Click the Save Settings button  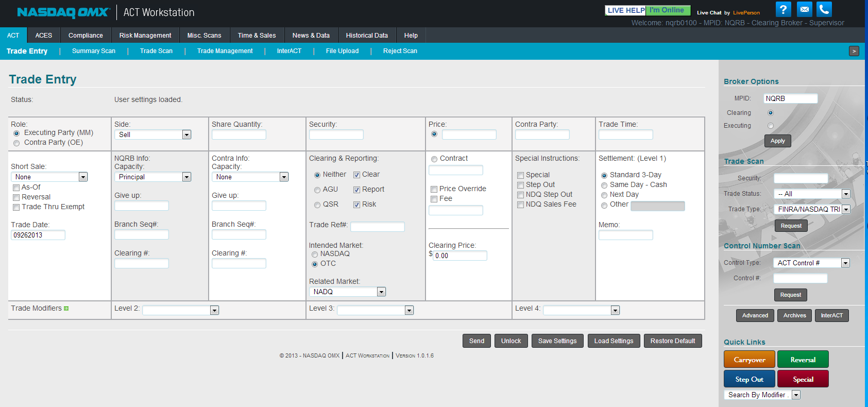click(557, 341)
